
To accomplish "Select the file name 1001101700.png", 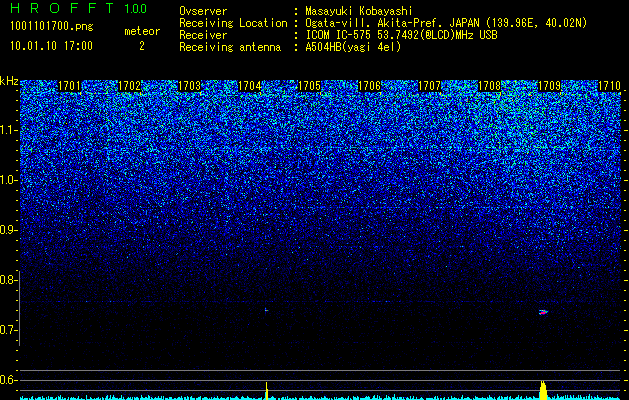I will pyautogui.click(x=52, y=26).
